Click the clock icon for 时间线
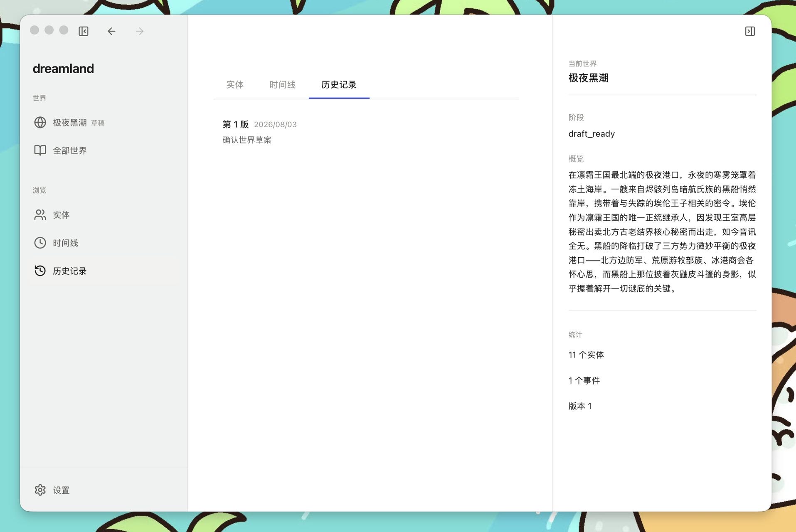 point(40,243)
